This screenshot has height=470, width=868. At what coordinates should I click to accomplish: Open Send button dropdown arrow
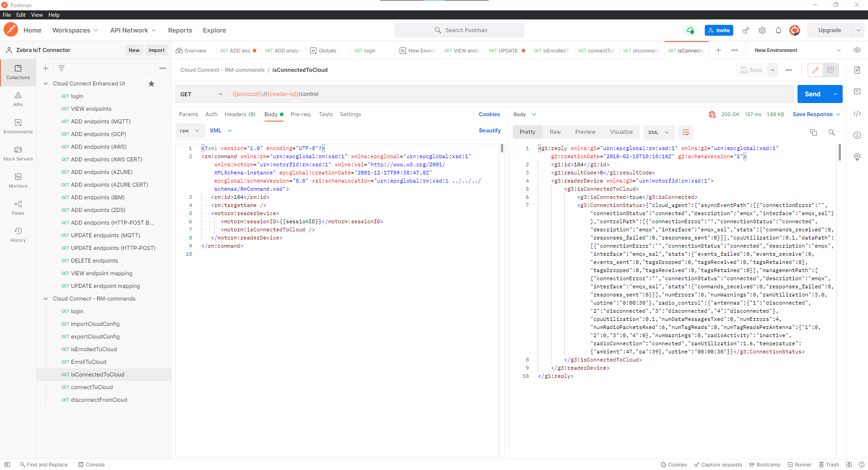pyautogui.click(x=835, y=94)
